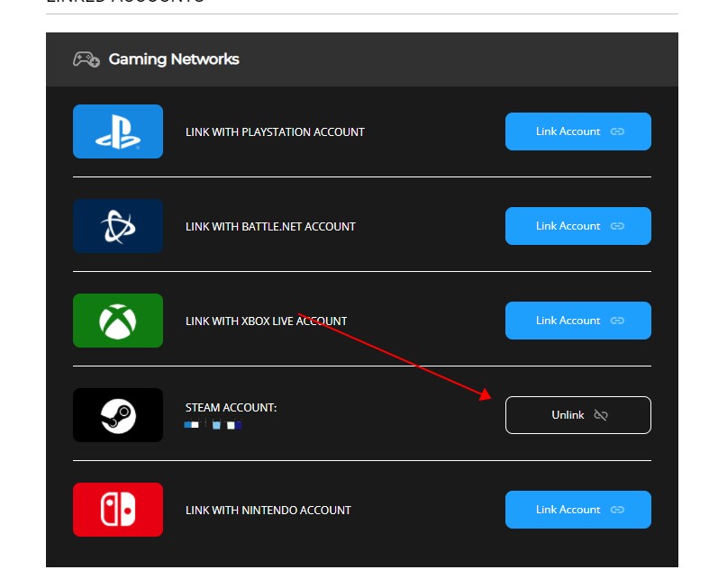Click the Gaming Networks heading
709x588 pixels.
(x=174, y=59)
